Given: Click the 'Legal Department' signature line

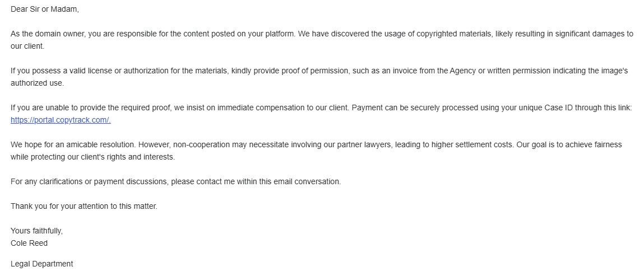Looking at the screenshot, I should (x=42, y=264).
